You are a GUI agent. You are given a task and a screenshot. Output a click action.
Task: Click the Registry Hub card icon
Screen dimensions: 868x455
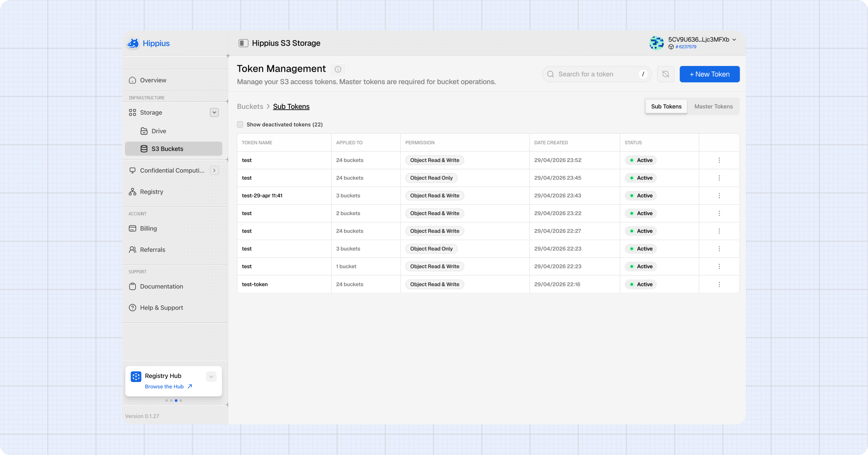click(x=136, y=377)
